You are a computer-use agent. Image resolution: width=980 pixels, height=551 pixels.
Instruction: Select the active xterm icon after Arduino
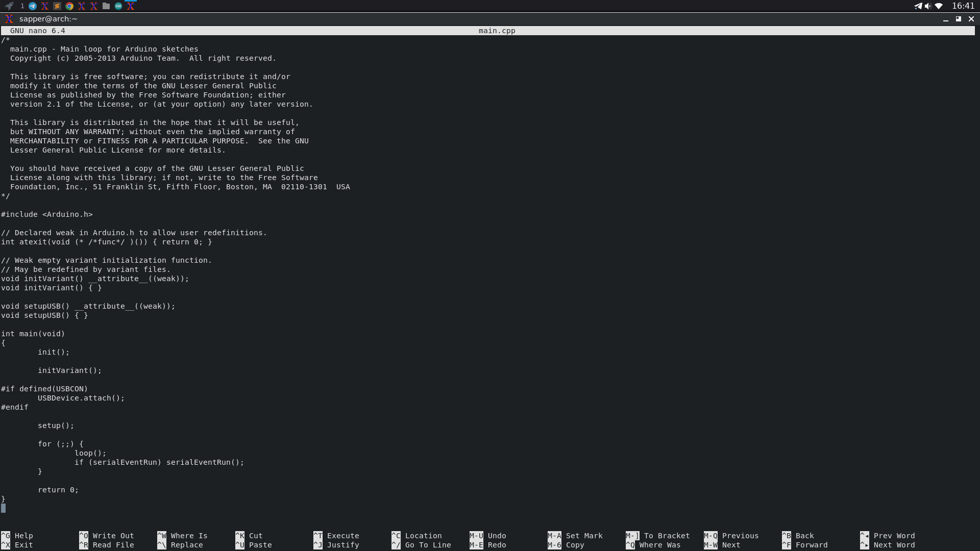pos(131,6)
